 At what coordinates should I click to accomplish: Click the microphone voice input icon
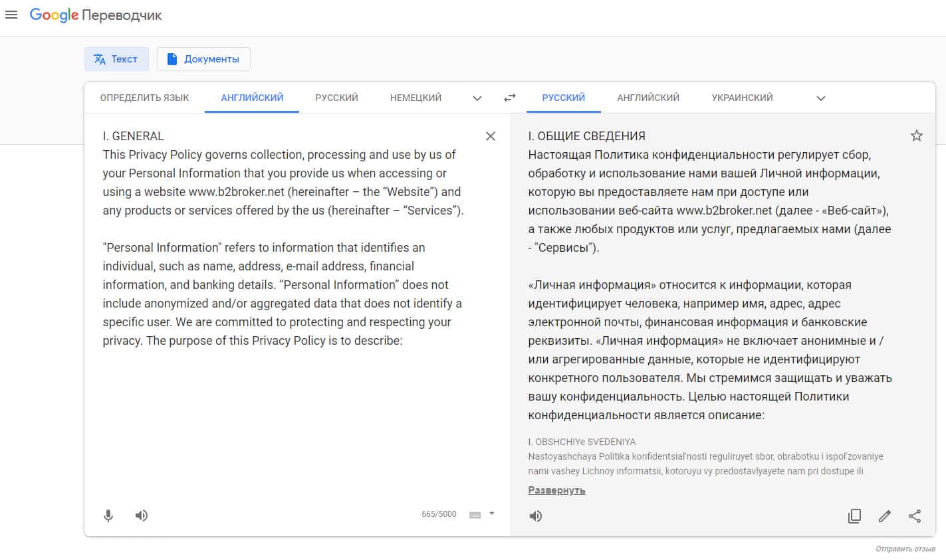click(108, 515)
